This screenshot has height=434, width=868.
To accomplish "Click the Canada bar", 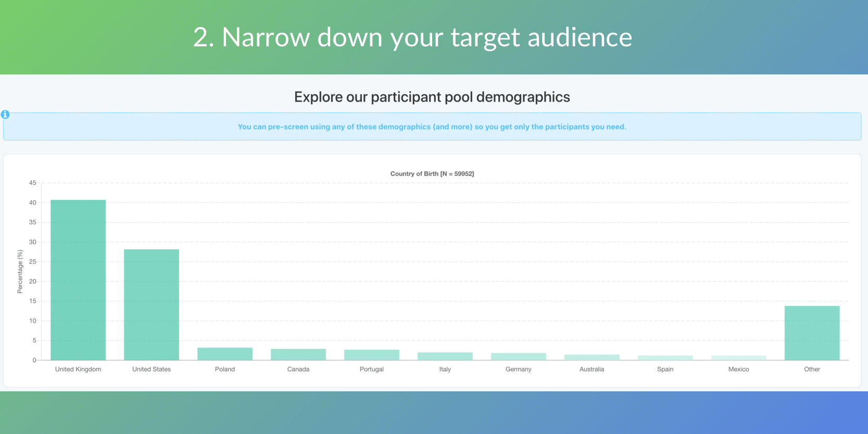I will [298, 354].
